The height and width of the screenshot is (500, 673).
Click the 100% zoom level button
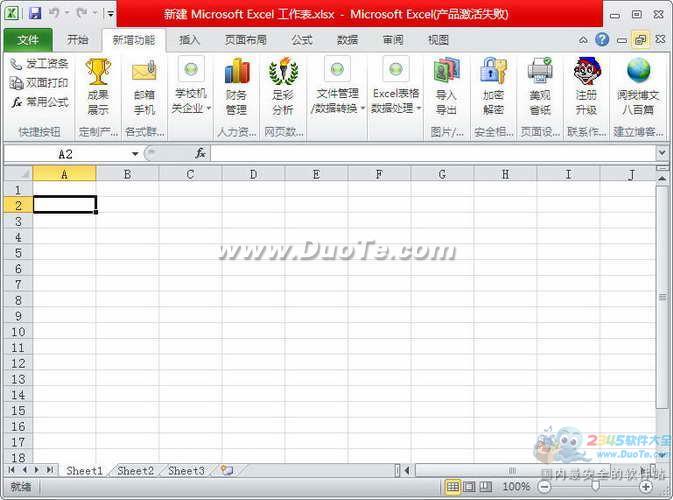tap(516, 487)
